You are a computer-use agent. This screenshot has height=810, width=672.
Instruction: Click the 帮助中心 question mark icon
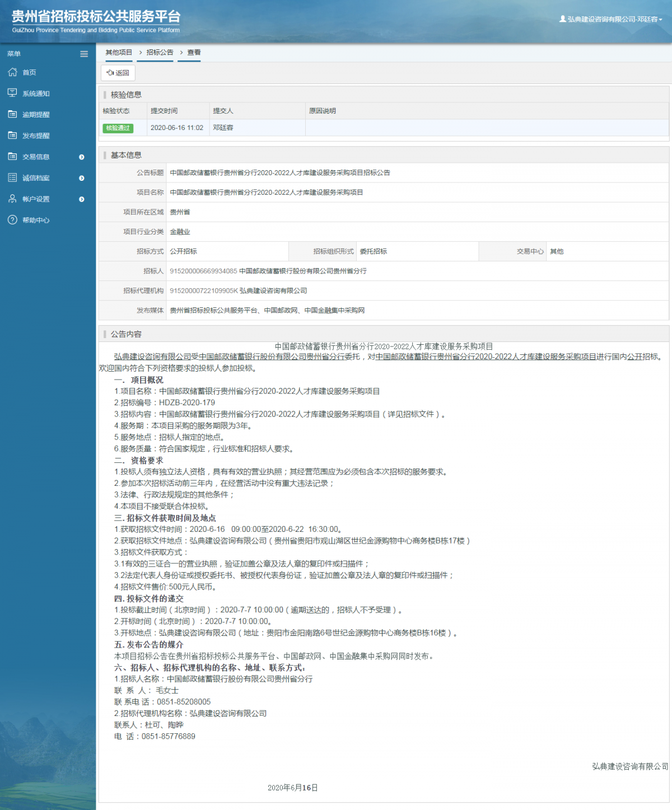[x=12, y=220]
